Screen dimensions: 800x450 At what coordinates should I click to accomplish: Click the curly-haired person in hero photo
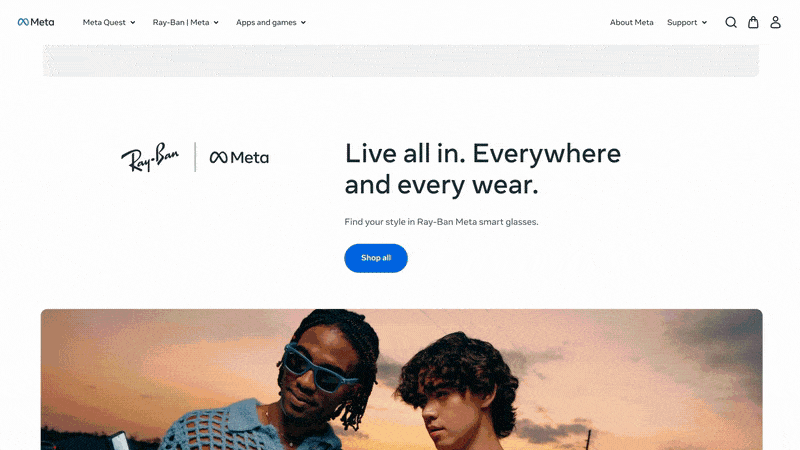tap(459, 393)
